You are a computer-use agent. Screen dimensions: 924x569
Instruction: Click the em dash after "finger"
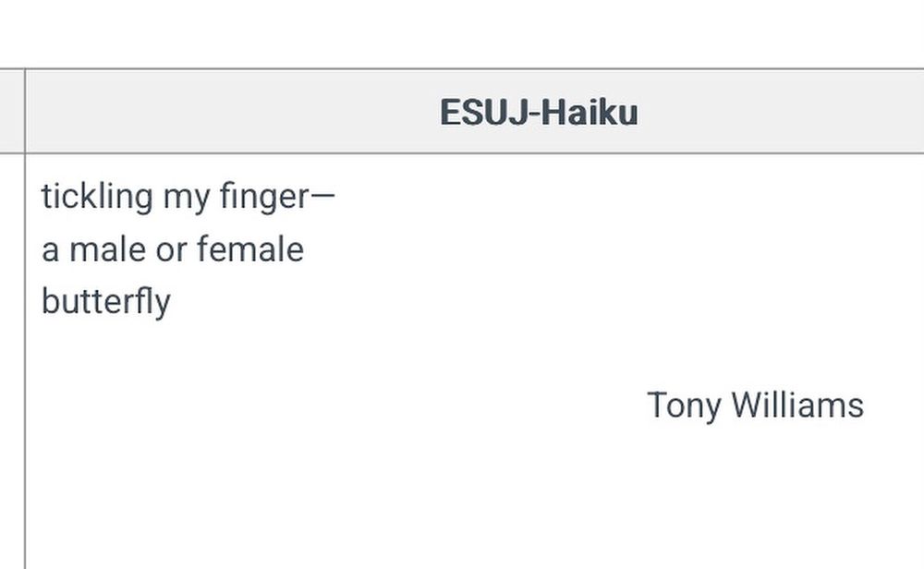322,194
